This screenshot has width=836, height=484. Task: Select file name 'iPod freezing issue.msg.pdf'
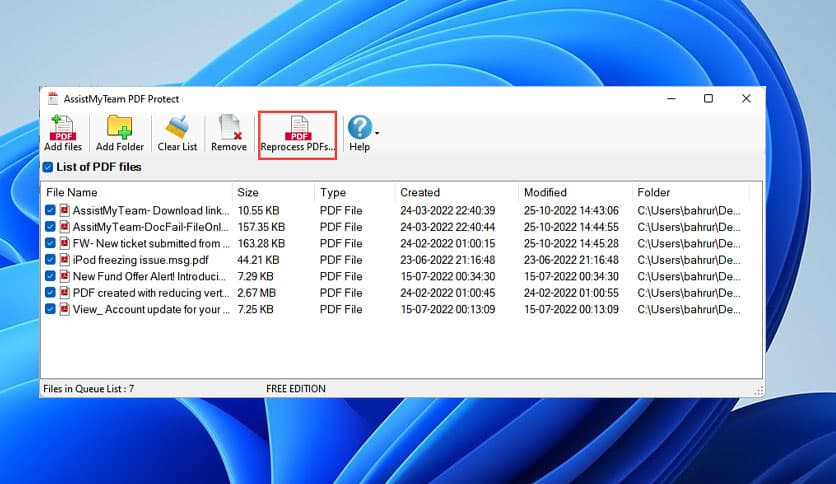click(141, 260)
